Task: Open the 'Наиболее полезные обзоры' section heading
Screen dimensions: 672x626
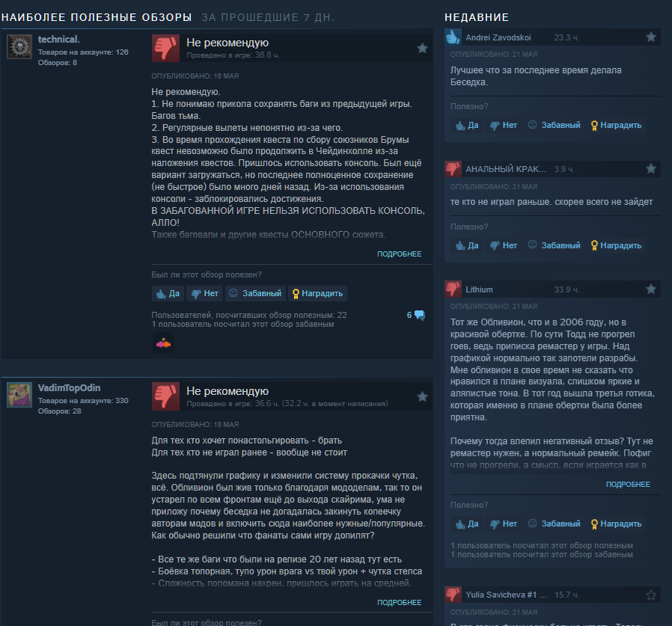Action: [97, 17]
